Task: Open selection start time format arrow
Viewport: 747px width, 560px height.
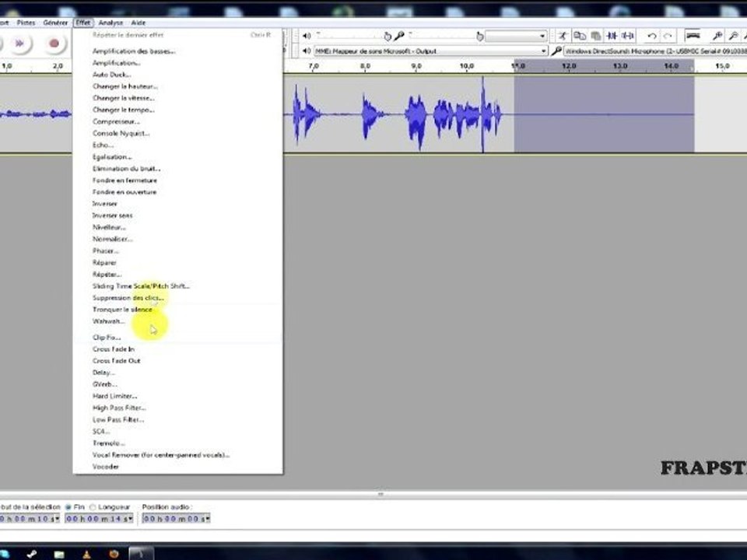Action: point(57,519)
